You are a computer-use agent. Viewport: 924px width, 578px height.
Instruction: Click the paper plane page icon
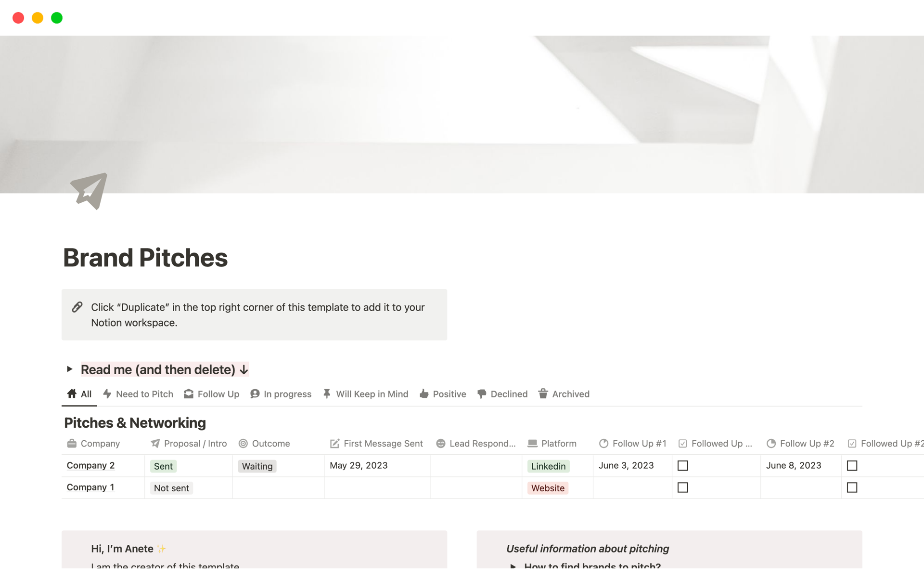[x=89, y=191]
